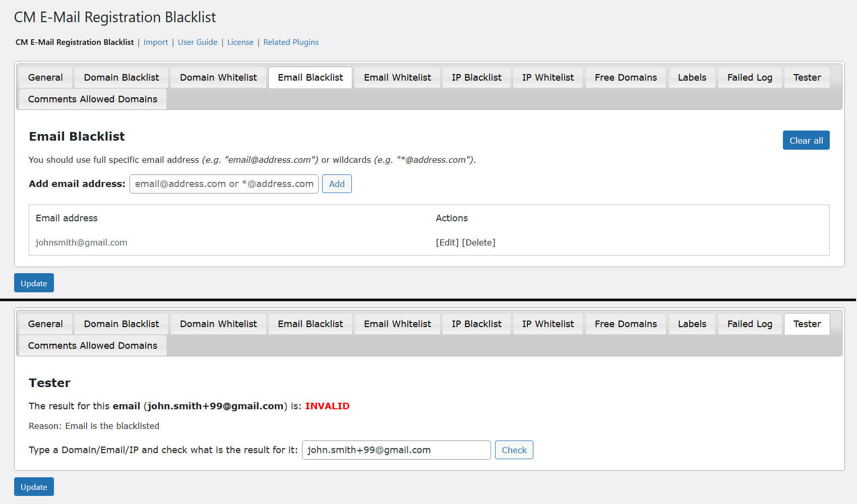Open the User Guide link
The width and height of the screenshot is (857, 504).
point(197,42)
